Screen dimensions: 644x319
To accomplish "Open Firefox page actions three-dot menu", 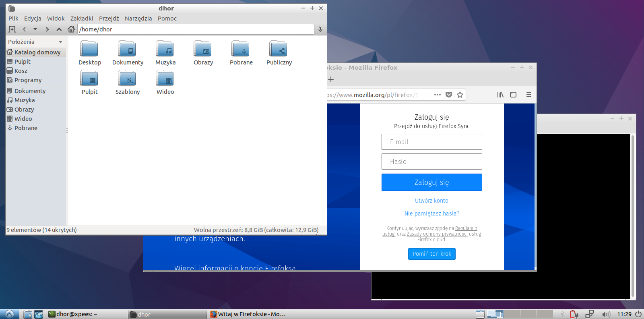I will (x=438, y=95).
